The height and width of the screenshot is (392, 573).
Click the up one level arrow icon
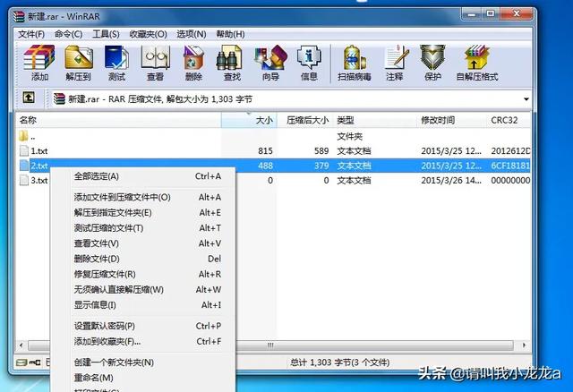point(29,98)
